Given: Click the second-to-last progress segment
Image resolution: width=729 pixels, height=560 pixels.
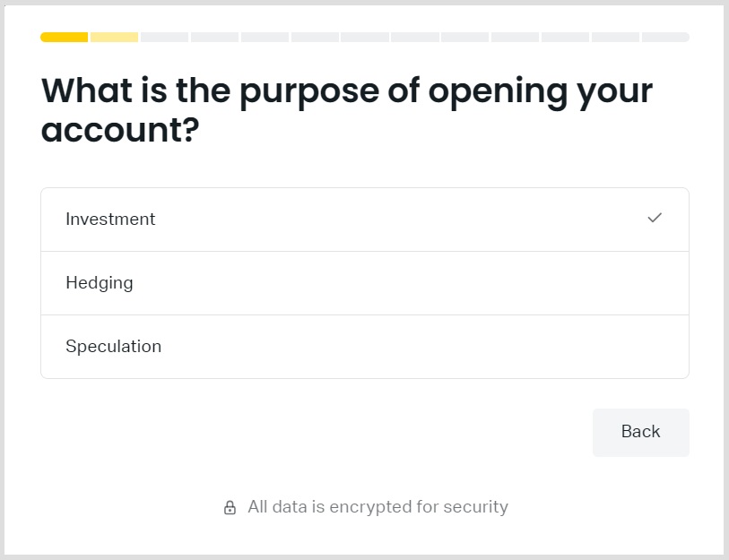Looking at the screenshot, I should [x=616, y=37].
